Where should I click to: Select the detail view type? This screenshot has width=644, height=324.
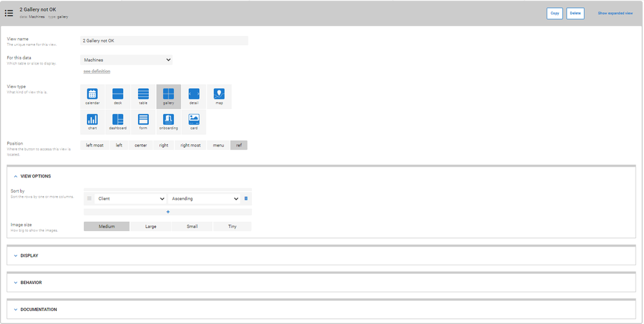[x=194, y=97]
